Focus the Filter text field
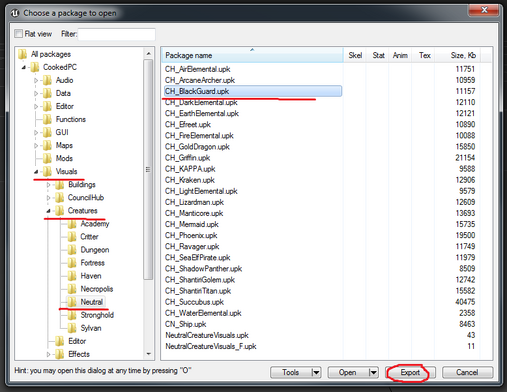The width and height of the screenshot is (507, 392). 116,34
